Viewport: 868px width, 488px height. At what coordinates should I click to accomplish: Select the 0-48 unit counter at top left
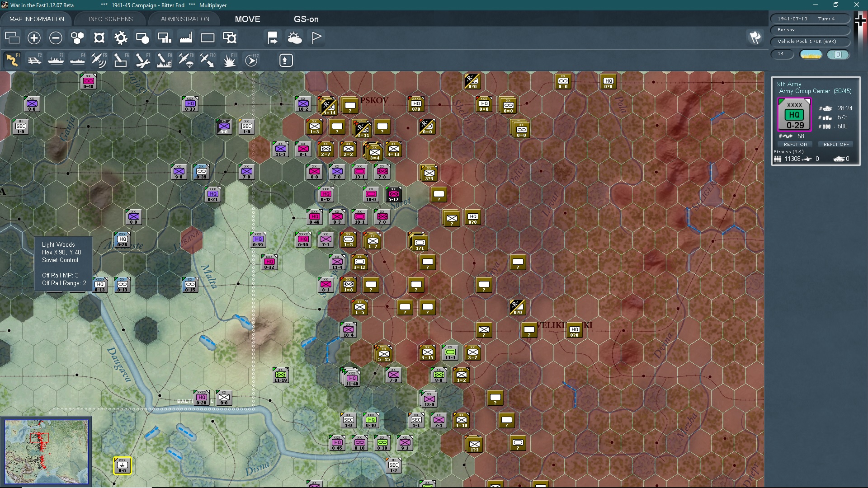[89, 81]
